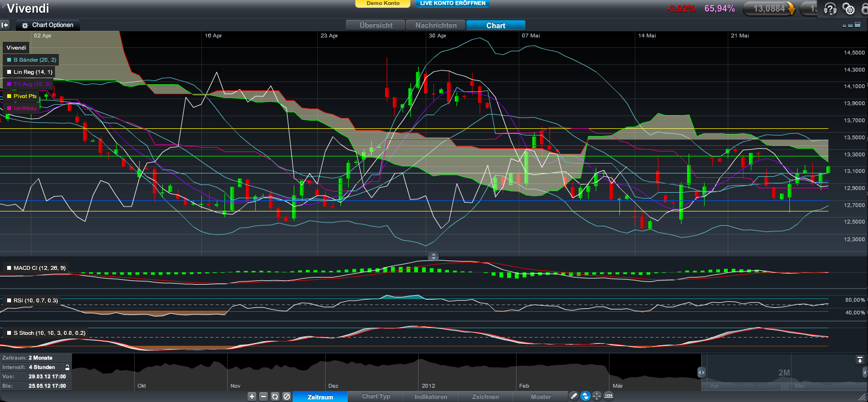
Task: Open settings via the gears icon
Action: coord(849,9)
